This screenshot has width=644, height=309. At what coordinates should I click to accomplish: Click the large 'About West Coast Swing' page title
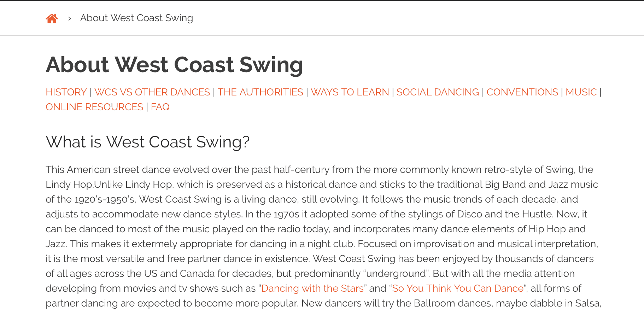174,65
